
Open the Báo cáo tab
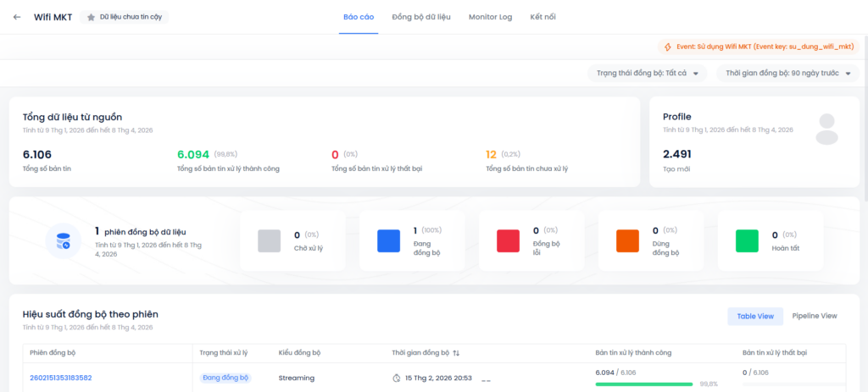359,17
